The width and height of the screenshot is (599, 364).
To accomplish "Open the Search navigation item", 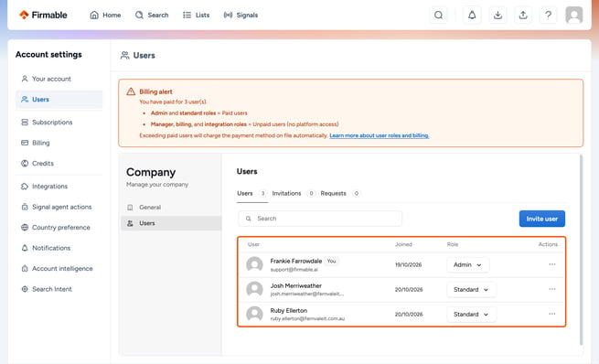I will (152, 15).
